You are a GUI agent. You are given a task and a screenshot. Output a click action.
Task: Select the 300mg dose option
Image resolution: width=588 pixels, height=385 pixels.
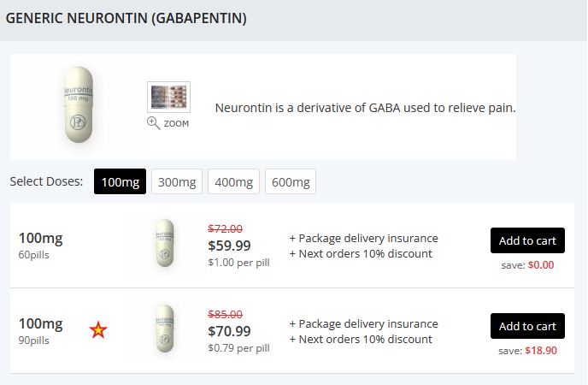pyautogui.click(x=177, y=181)
